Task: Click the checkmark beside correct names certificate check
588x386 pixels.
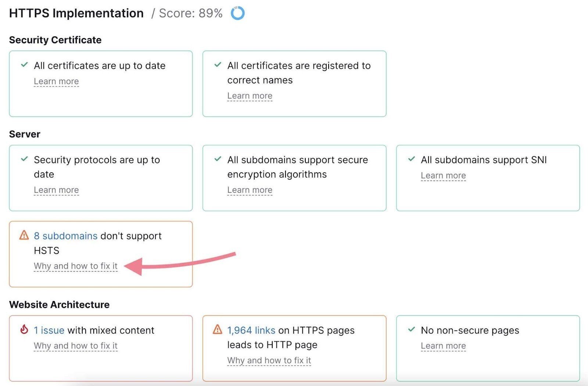Action: point(218,64)
